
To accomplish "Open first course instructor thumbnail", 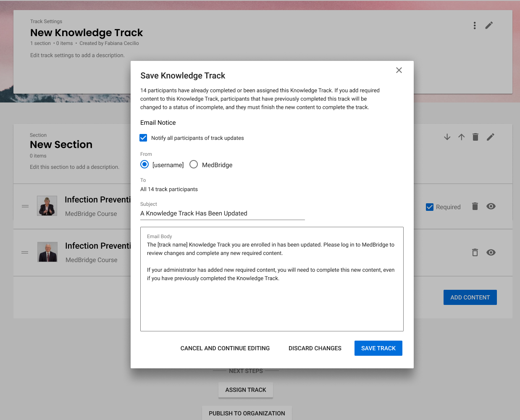I will coord(47,206).
